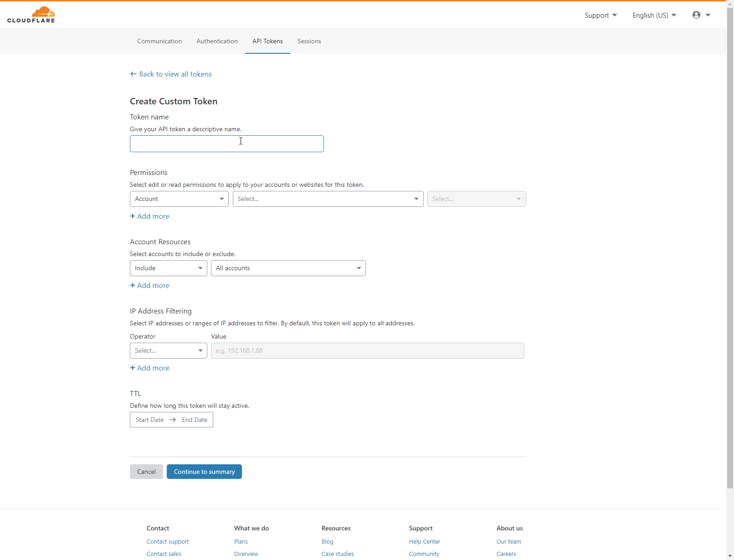Open the Contact sales footer link
The height and width of the screenshot is (560, 734).
pos(164,554)
